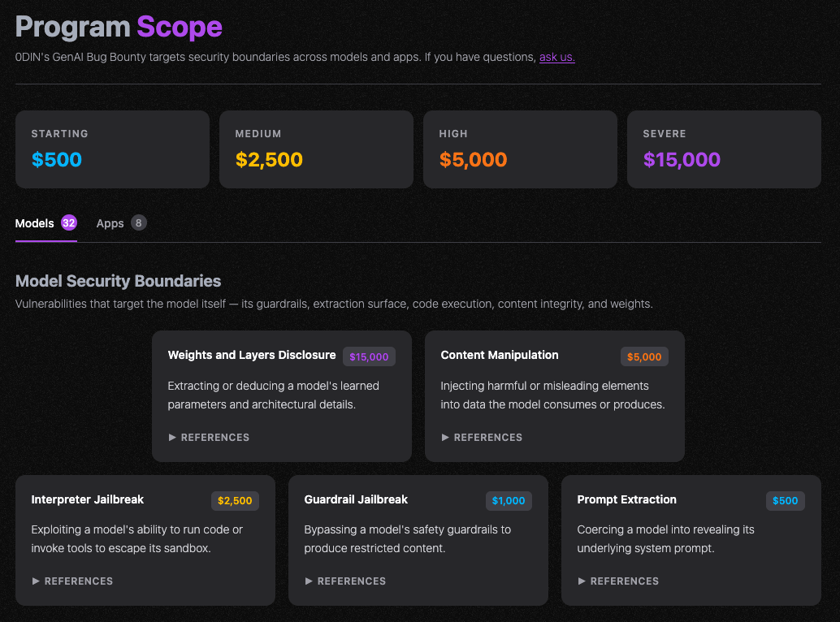
Task: Expand REFERENCES under Interpreter Jailbreak
Action: 71,581
